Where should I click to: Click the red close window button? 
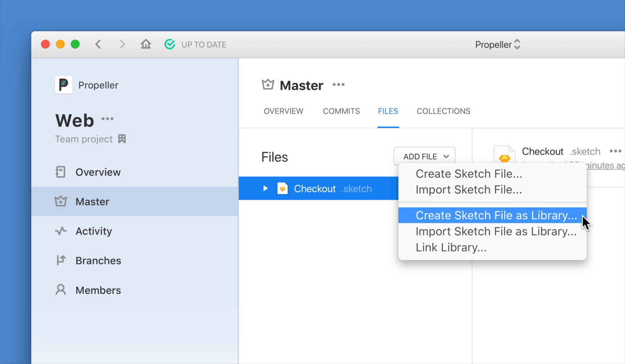click(45, 44)
